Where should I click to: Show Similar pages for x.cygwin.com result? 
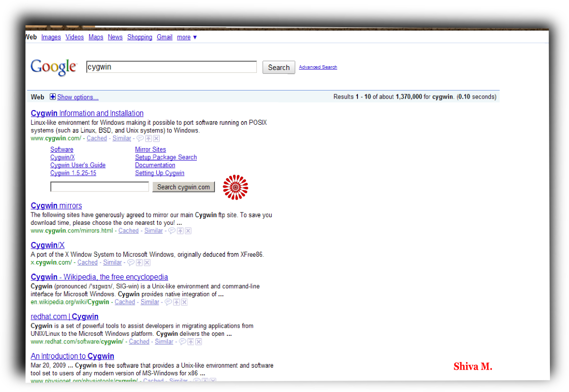tap(112, 262)
